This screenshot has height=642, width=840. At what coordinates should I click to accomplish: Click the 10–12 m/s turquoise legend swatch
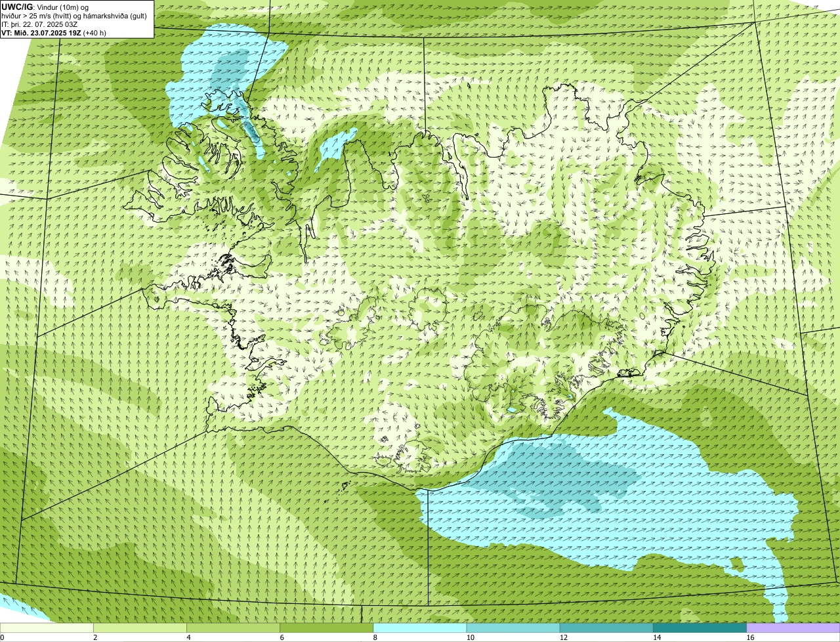513,628
